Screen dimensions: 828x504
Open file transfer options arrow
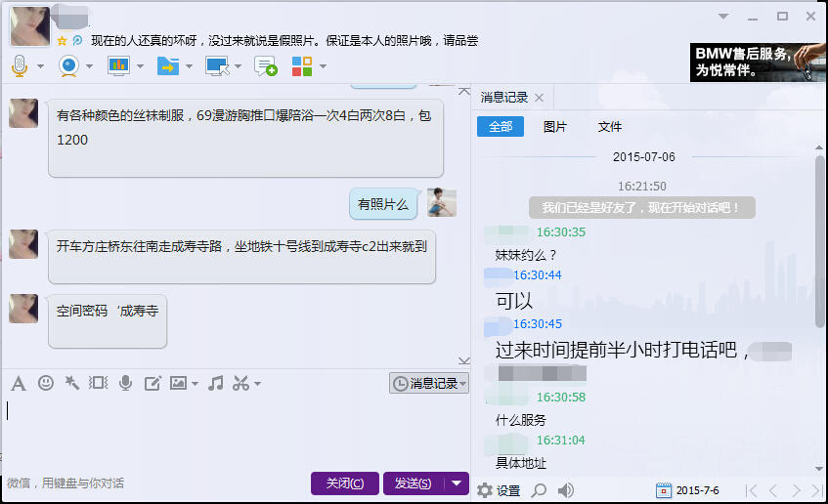189,66
